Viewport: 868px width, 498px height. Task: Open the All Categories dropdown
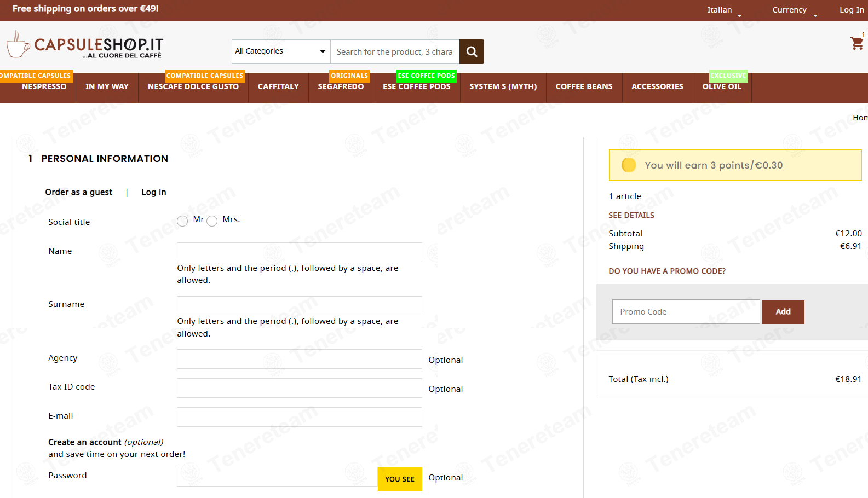[281, 51]
